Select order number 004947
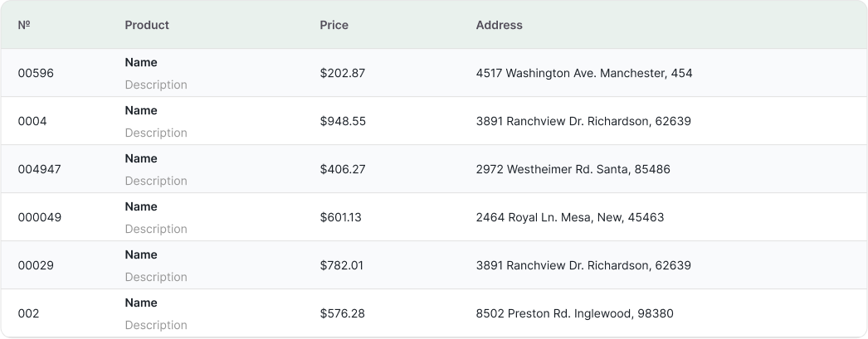The height and width of the screenshot is (339, 868). tap(39, 169)
